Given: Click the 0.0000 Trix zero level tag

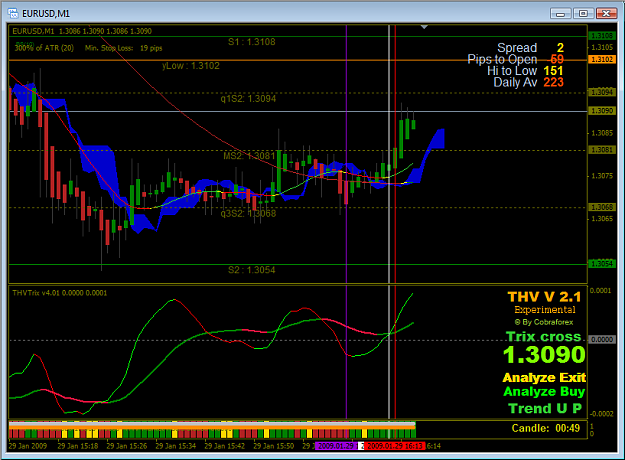Looking at the screenshot, I should [601, 340].
